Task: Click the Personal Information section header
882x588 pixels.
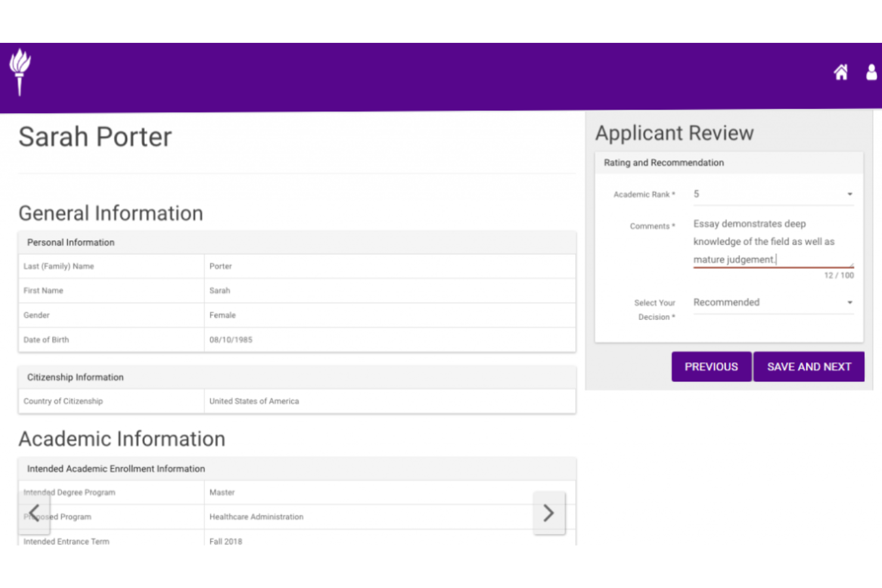Action: coord(70,242)
